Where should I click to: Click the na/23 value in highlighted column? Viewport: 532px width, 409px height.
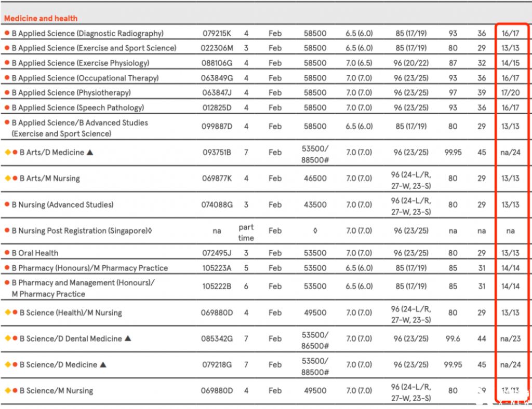(x=510, y=338)
